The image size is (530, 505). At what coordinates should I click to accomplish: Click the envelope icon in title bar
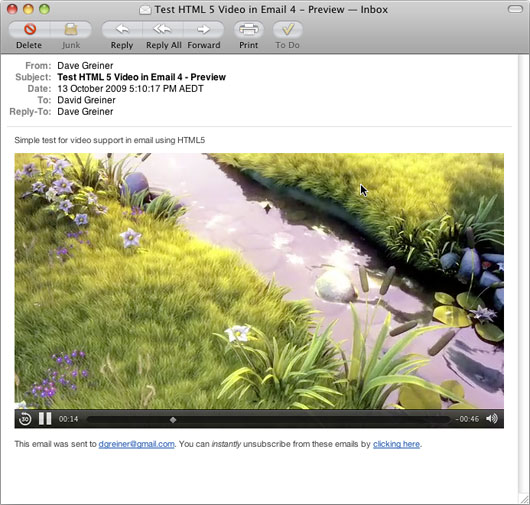tap(145, 10)
